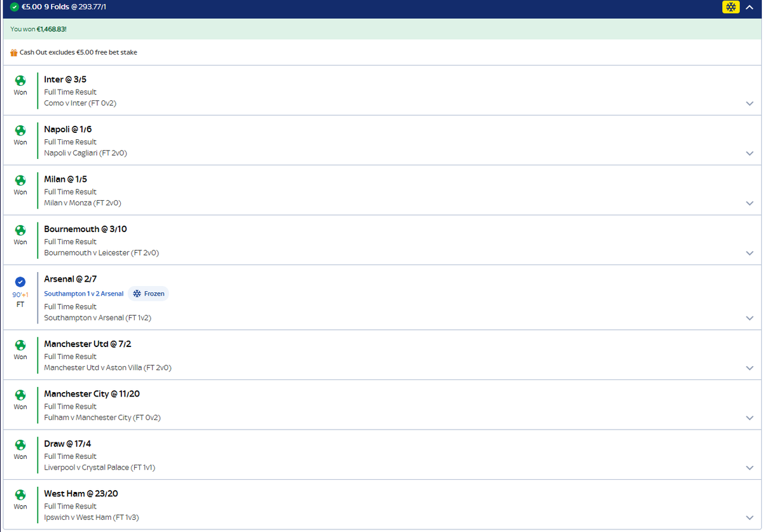Expand the Ipswich v West Ham details
763x532 pixels.
[750, 517]
